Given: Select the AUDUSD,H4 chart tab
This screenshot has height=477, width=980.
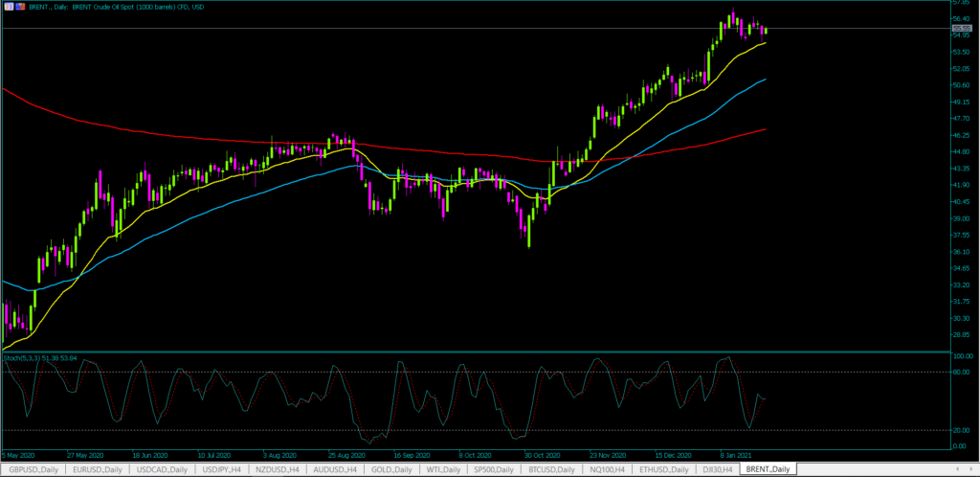Looking at the screenshot, I should [x=340, y=469].
